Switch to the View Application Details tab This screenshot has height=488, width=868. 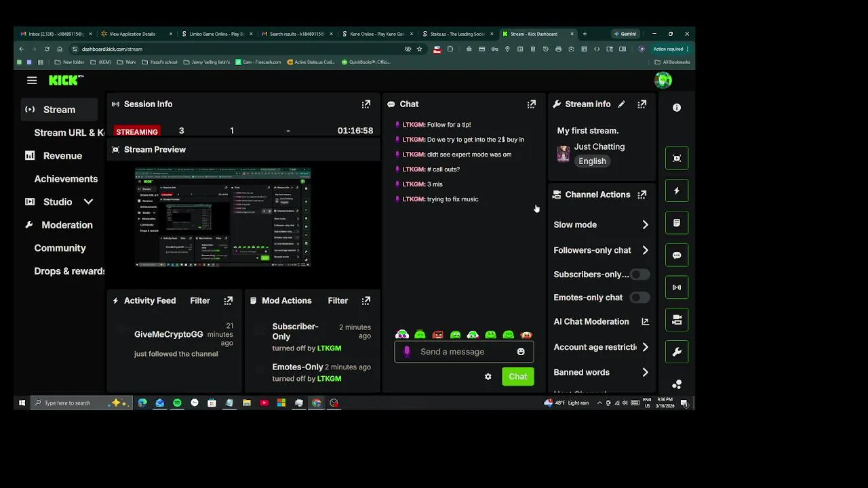tap(136, 34)
